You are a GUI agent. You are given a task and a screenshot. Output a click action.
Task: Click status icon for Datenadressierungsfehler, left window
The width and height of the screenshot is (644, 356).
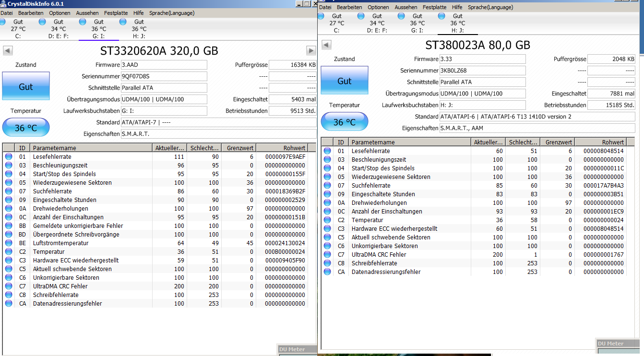(9, 303)
